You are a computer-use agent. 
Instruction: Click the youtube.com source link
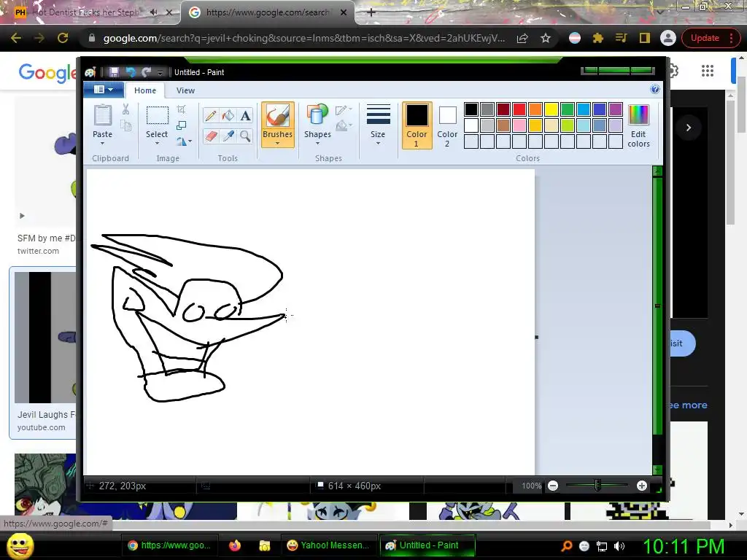pos(41,427)
